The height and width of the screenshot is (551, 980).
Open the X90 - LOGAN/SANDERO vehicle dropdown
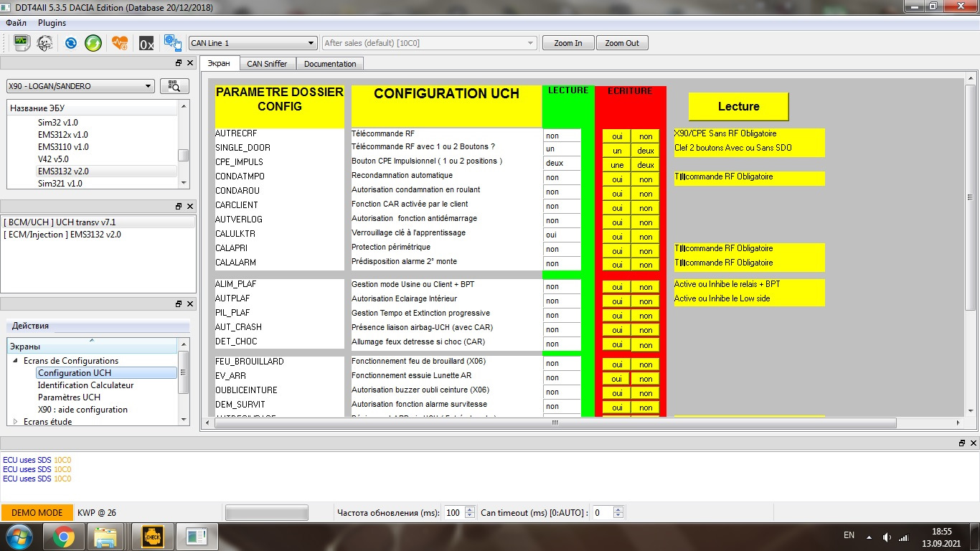click(x=80, y=86)
